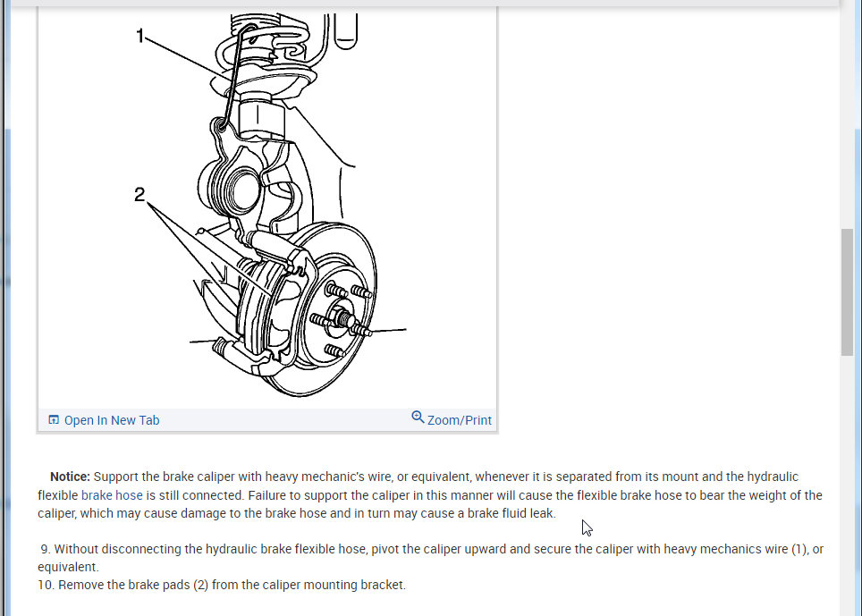Click callout number 1 in the diagram

coord(139,37)
